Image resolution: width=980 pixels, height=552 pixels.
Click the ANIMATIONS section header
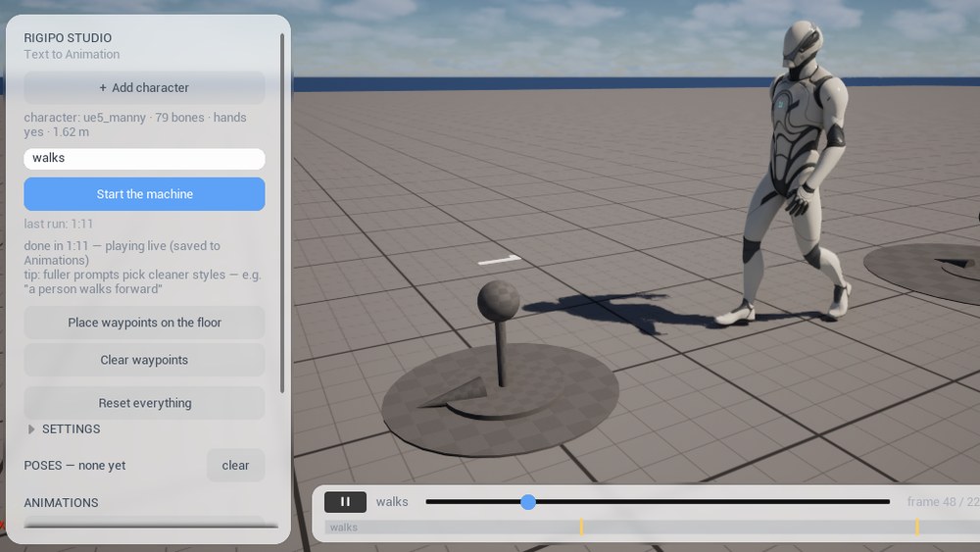pyautogui.click(x=61, y=503)
